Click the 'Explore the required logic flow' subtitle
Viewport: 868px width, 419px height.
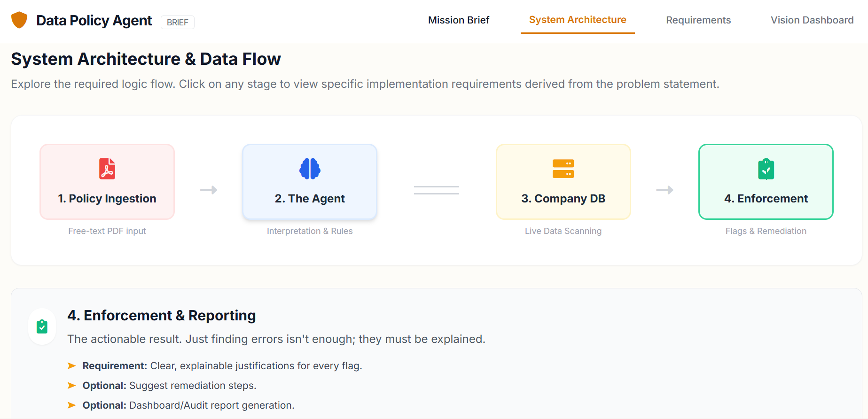click(x=365, y=84)
